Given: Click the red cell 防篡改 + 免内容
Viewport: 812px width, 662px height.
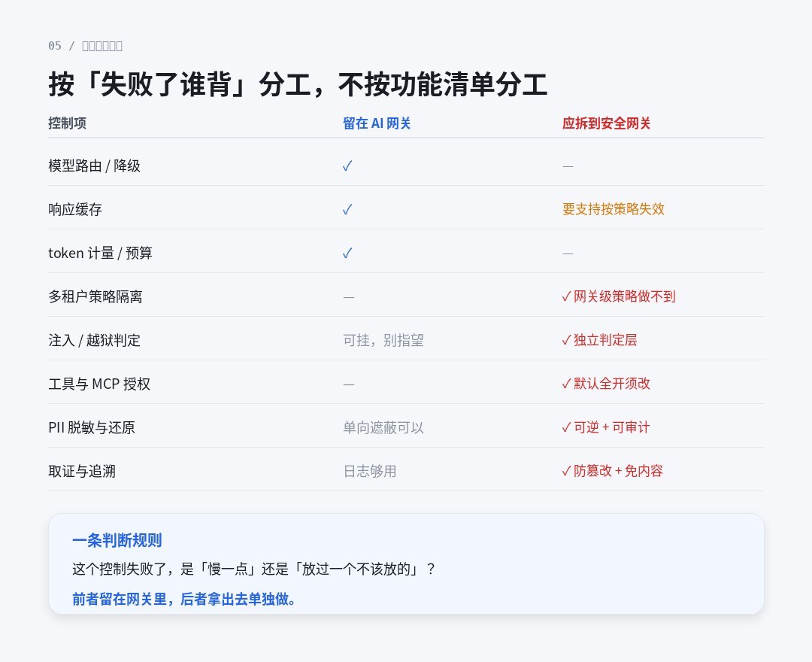Looking at the screenshot, I should (x=613, y=471).
